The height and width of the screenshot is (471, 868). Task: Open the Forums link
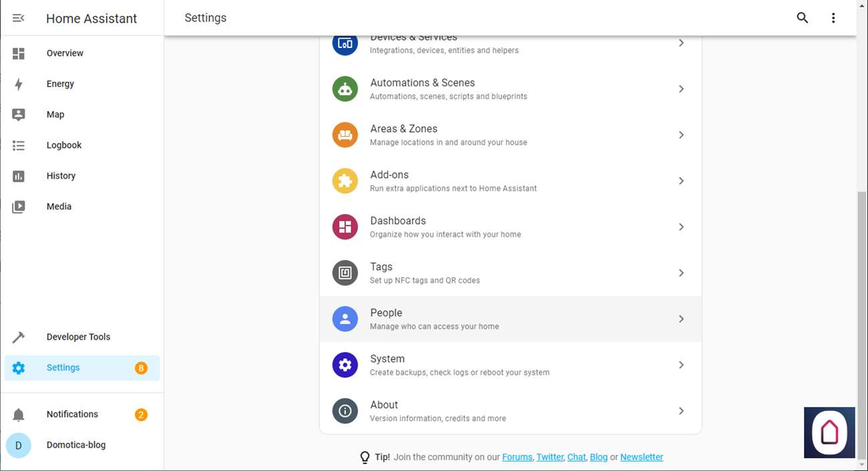tap(517, 457)
